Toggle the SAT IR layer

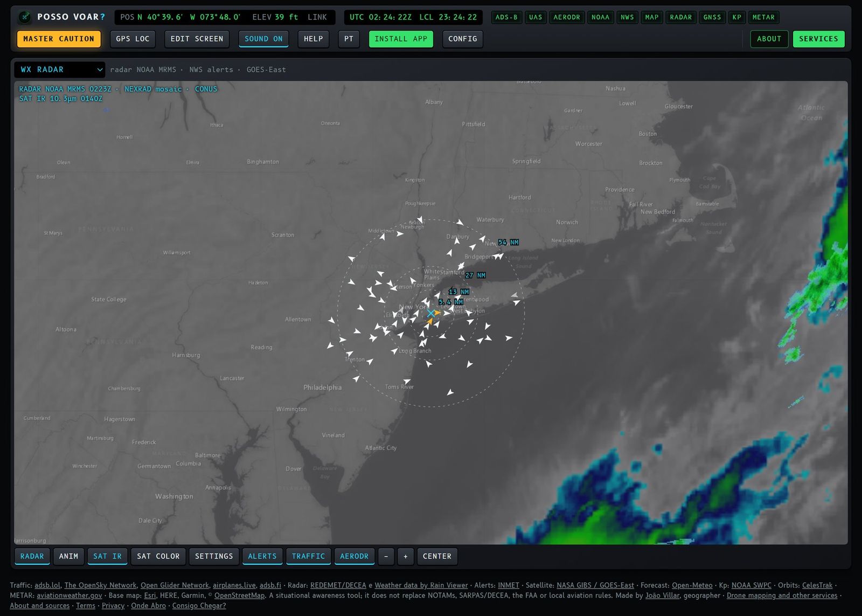click(x=107, y=556)
